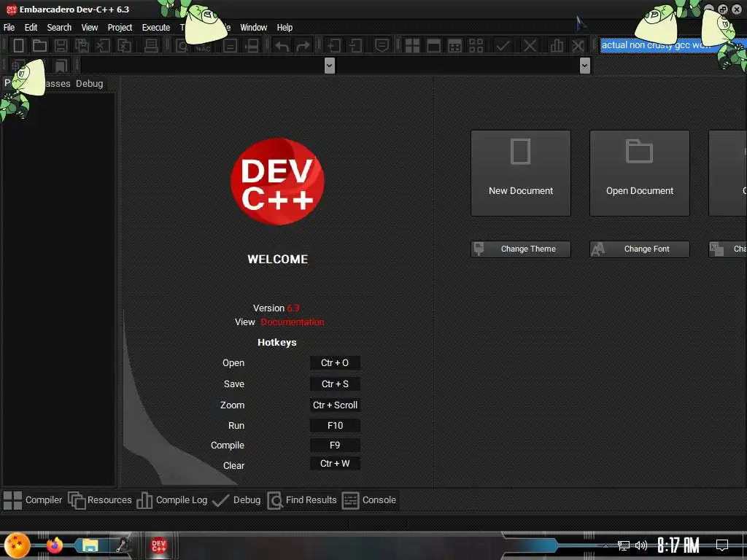747x560 pixels.
Task: Click the Find magnifier toolbar icon
Action: pos(182,46)
